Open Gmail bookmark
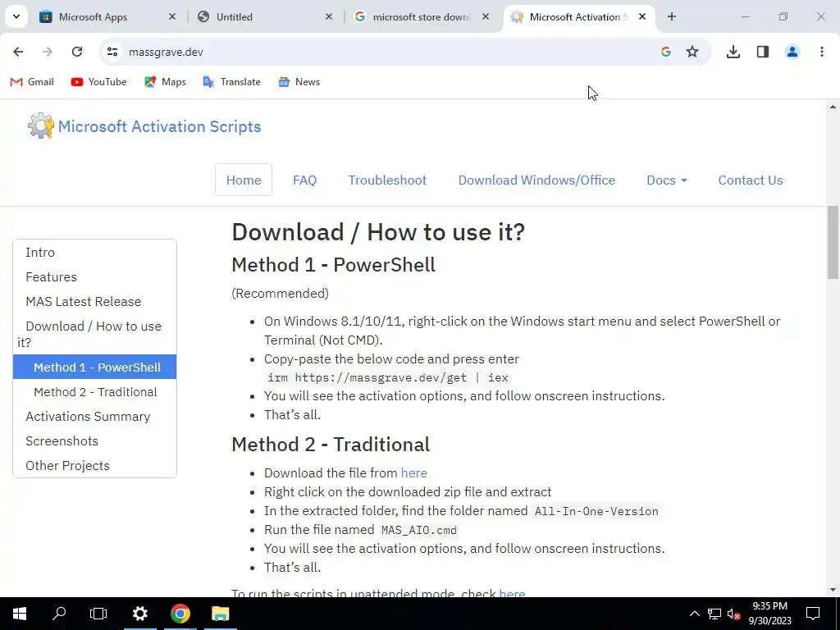The image size is (840, 630). tap(32, 82)
